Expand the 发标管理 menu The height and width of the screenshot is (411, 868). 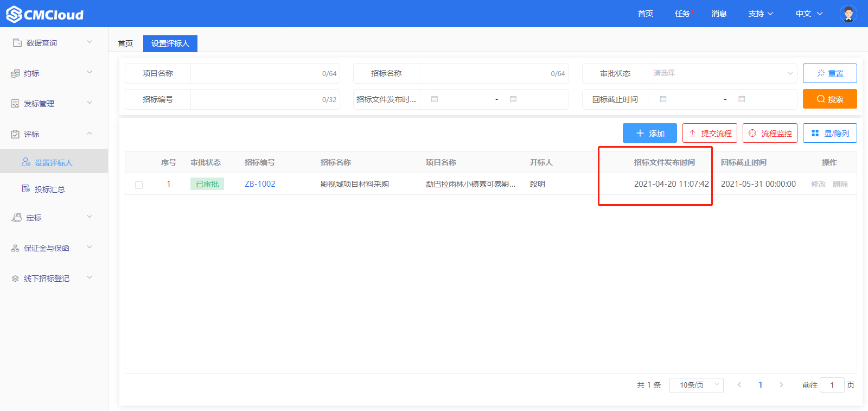[90, 103]
